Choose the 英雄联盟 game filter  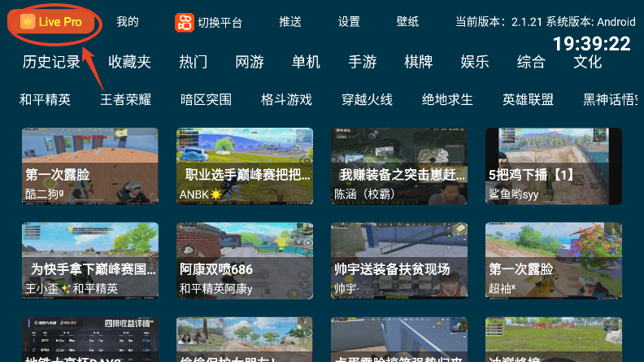pos(529,99)
